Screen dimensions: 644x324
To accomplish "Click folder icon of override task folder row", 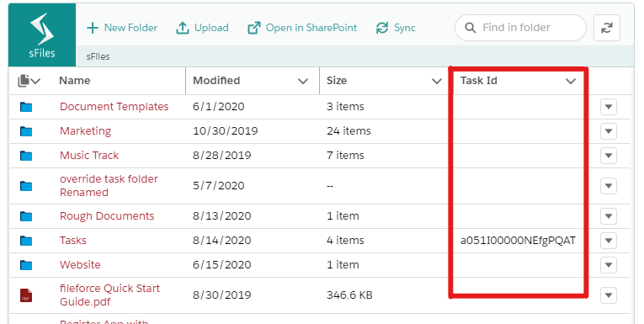I will coord(26,186).
